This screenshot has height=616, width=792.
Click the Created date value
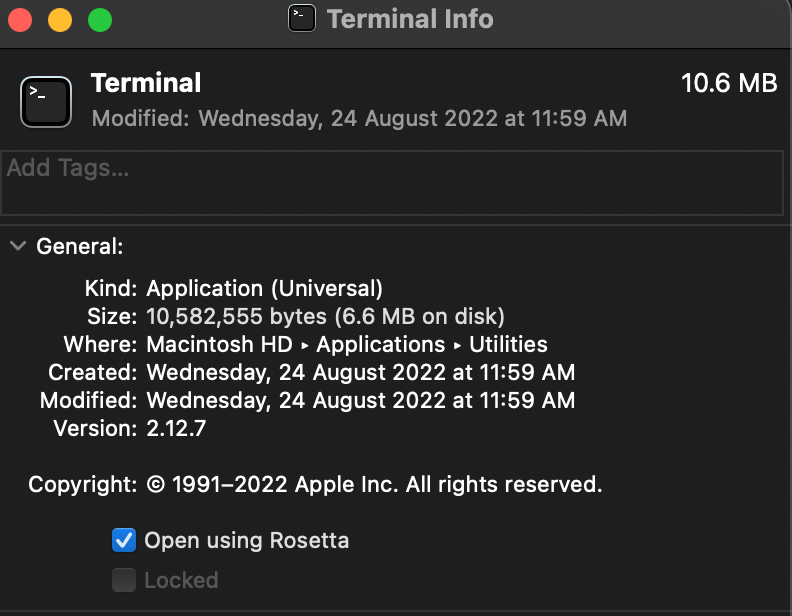tap(361, 373)
